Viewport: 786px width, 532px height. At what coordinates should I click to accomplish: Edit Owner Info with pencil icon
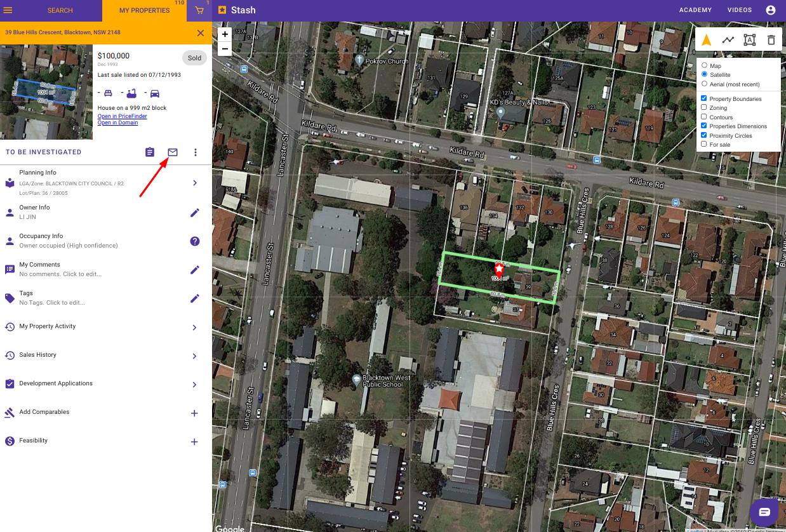[x=195, y=213]
